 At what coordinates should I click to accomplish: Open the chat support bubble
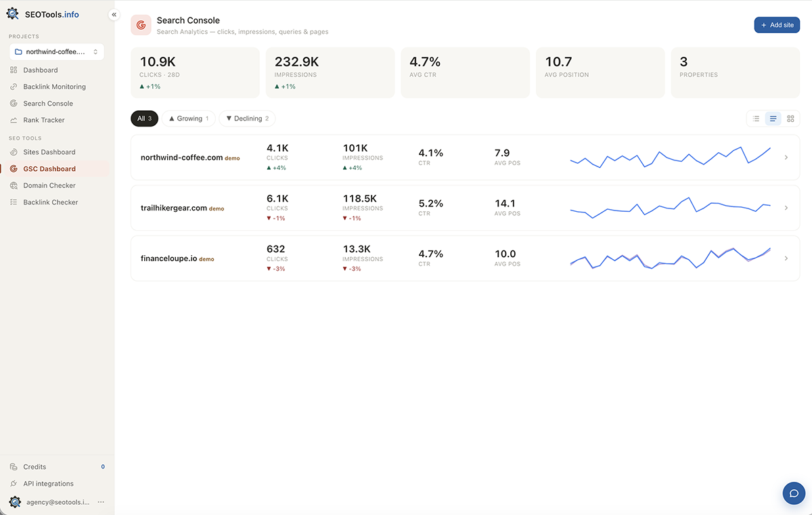click(x=794, y=493)
